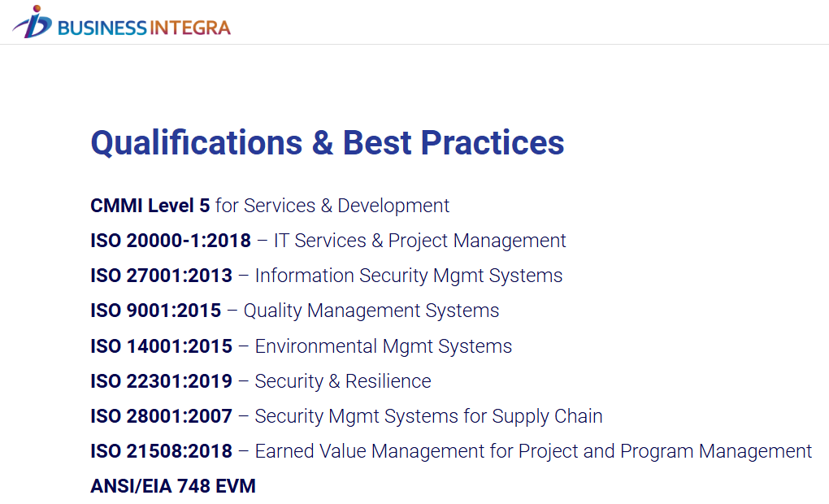Screen dimensions: 829x504
Task: Select the ISO 20000-1:2018 label
Action: (x=171, y=241)
